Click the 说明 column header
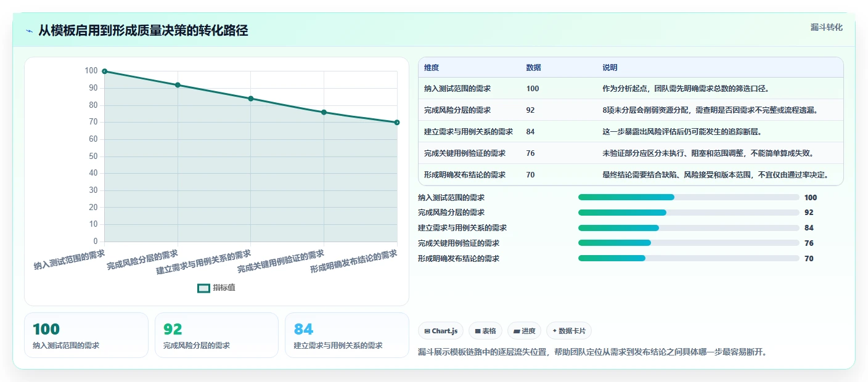The width and height of the screenshot is (868, 382). pyautogui.click(x=610, y=68)
